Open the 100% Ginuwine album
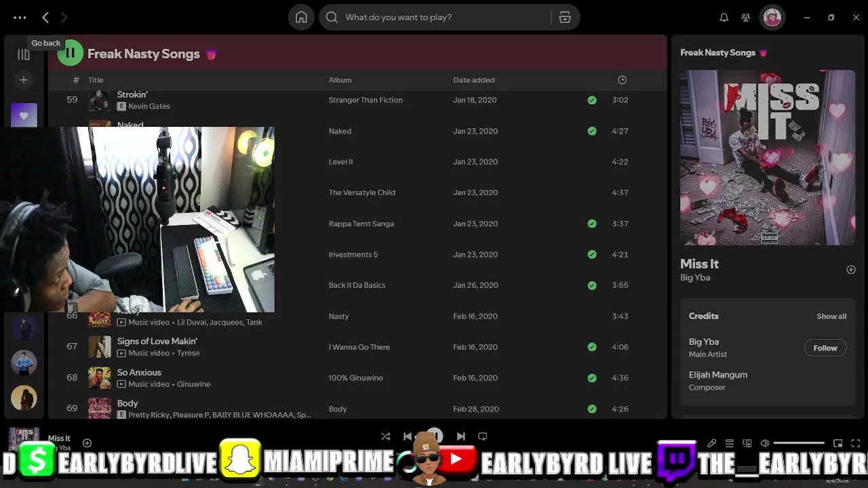 pyautogui.click(x=356, y=378)
